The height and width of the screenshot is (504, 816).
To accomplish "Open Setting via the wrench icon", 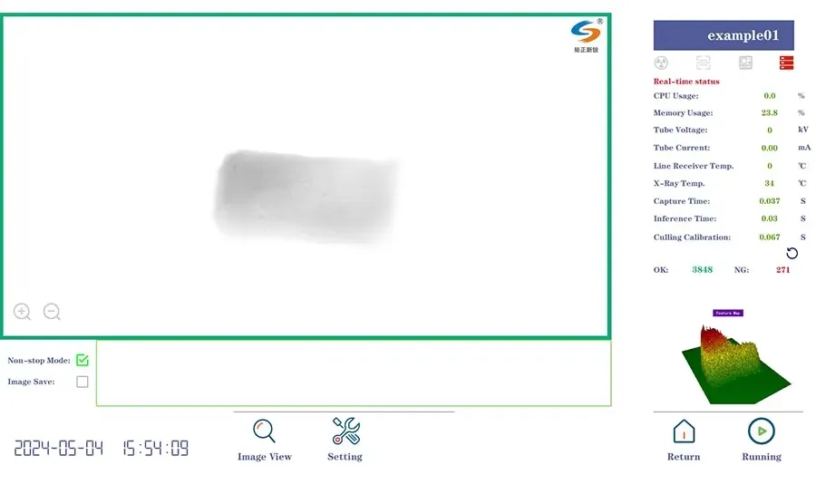I will tap(345, 431).
